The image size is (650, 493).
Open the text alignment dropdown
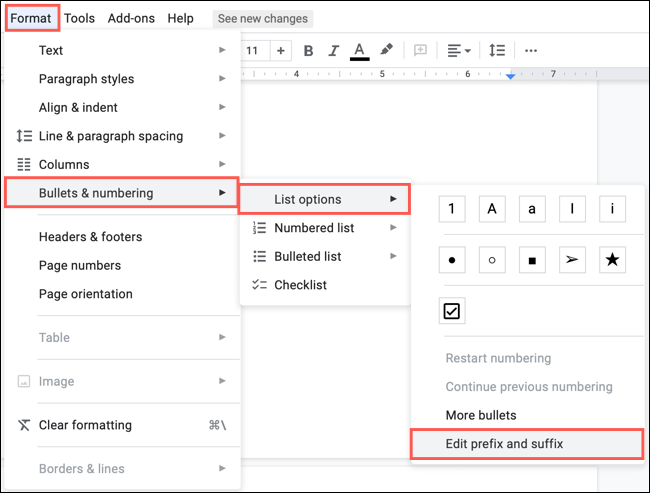[459, 50]
